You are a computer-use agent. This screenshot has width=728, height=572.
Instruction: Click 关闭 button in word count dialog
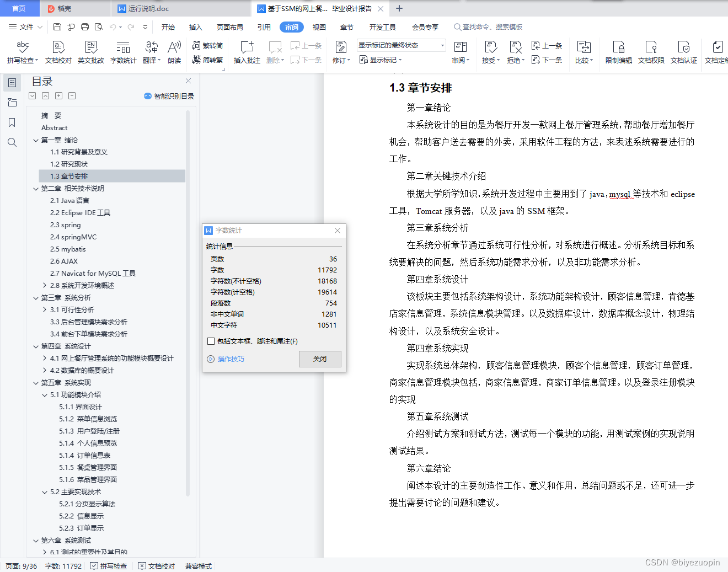pyautogui.click(x=320, y=359)
